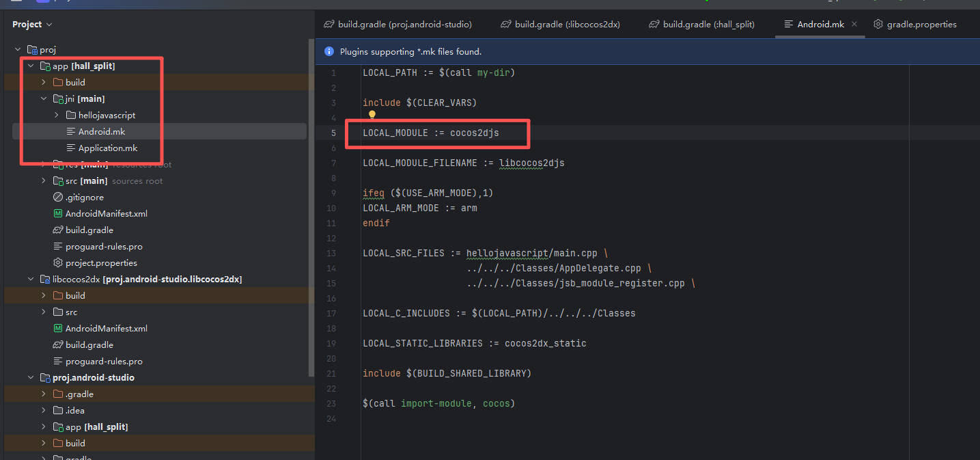Screen dimensions: 980x460
Task: Click the info icon in plugins banner
Action: [x=329, y=52]
